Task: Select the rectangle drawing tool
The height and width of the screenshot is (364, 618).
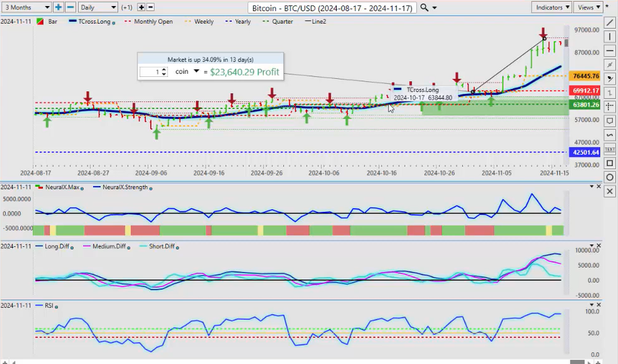Action: pos(609,163)
